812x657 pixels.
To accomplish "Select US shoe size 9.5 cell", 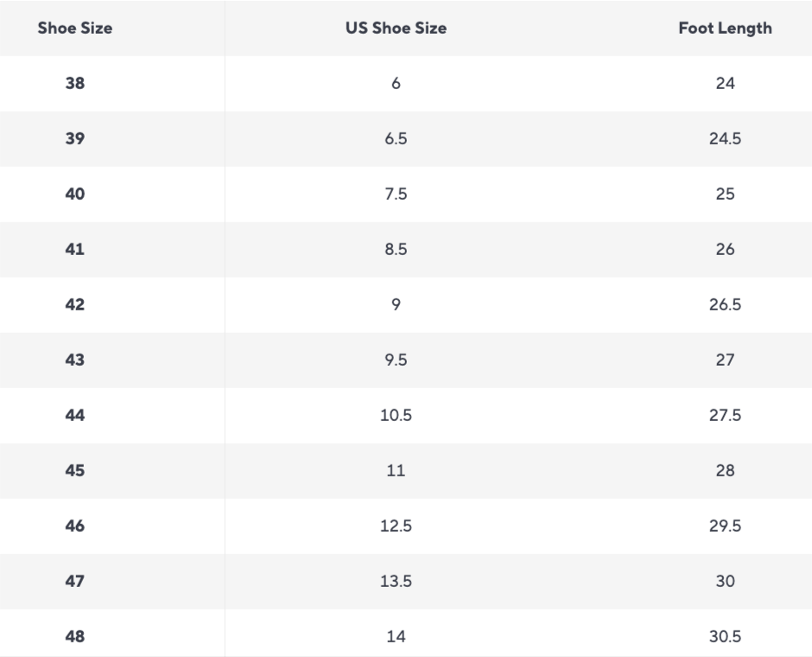I will 396,360.
